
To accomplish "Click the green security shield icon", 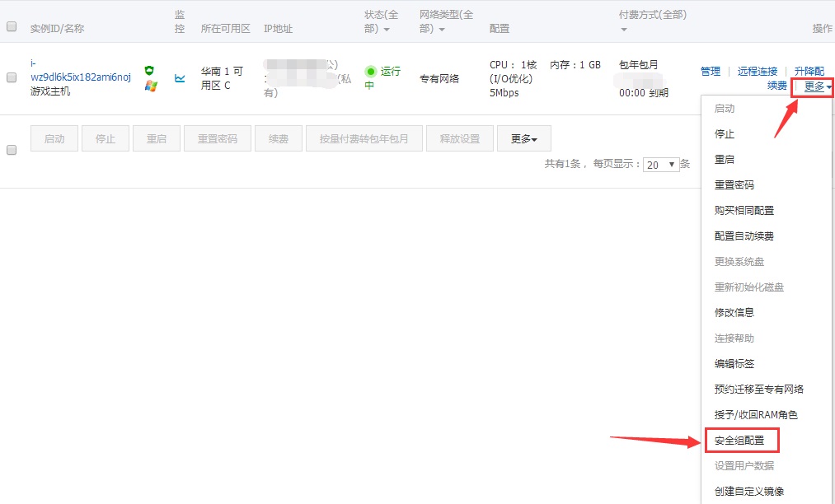I will click(149, 70).
